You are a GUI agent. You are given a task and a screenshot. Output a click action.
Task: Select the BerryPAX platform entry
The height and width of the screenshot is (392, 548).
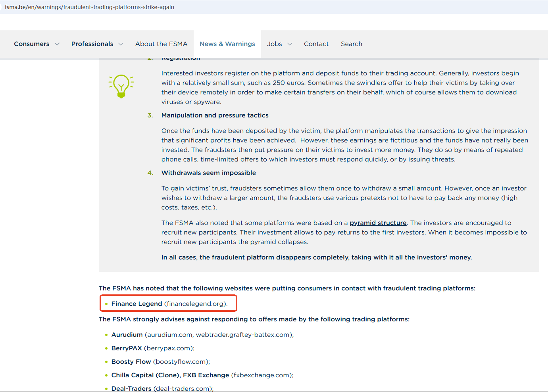(x=153, y=348)
